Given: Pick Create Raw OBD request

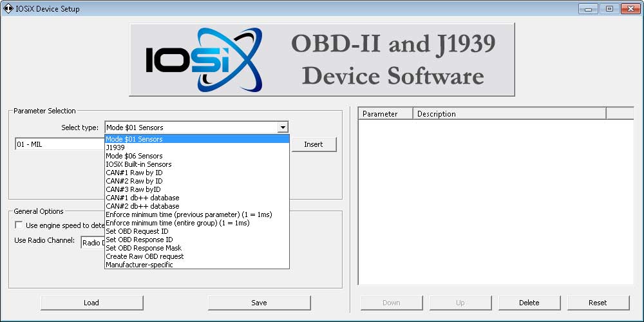Looking at the screenshot, I should [197, 256].
